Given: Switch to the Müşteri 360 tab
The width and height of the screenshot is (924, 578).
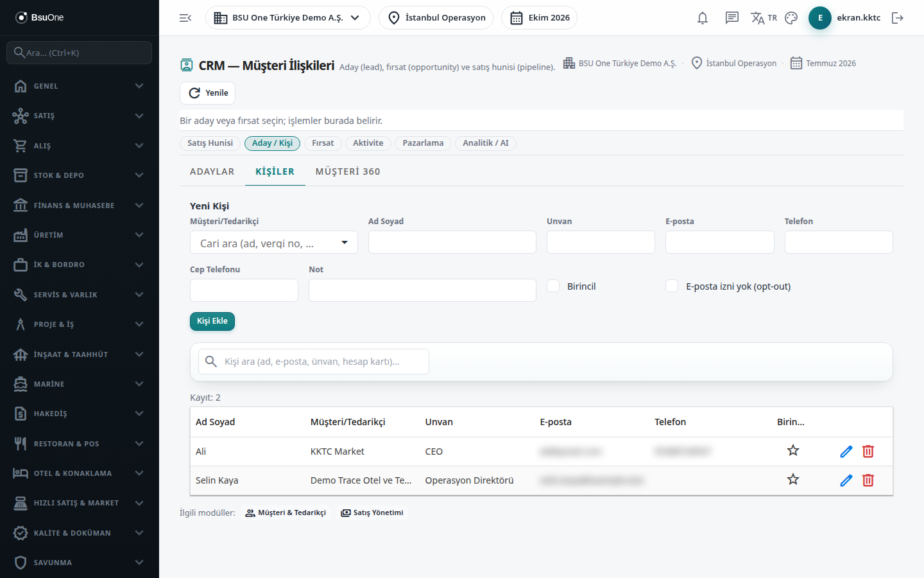Looking at the screenshot, I should [x=348, y=171].
